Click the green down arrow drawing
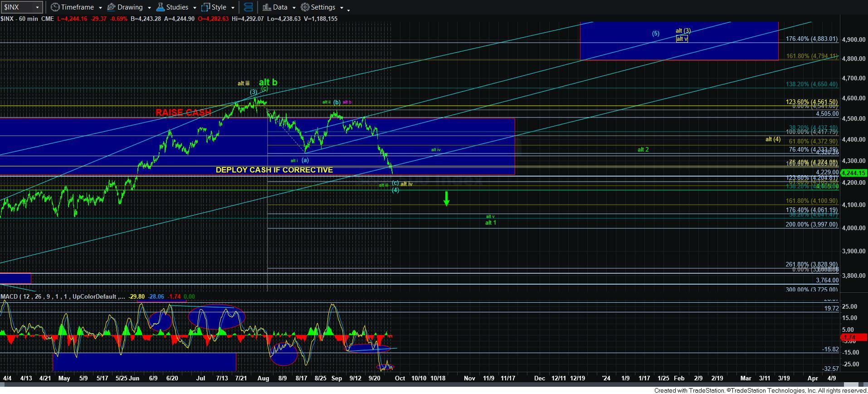 tap(446, 198)
